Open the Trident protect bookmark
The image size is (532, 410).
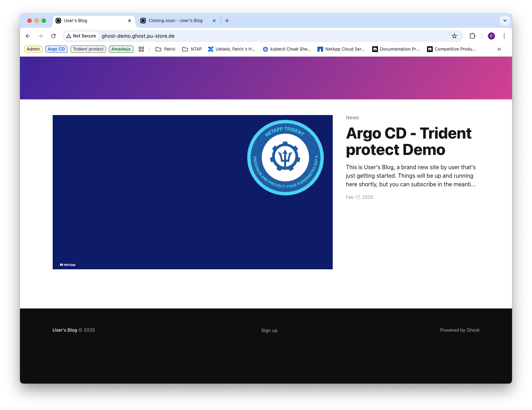click(x=88, y=49)
